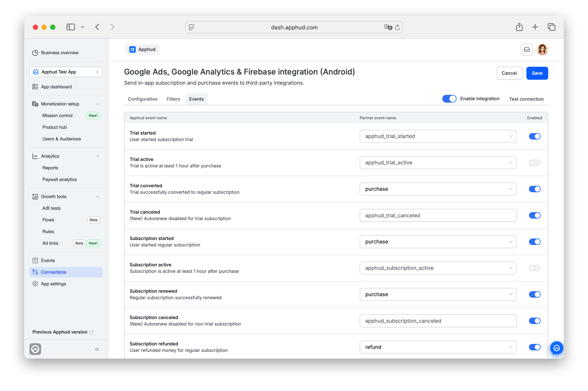Click the Monetization setup coins icon
This screenshot has width=588, height=391.
[35, 104]
